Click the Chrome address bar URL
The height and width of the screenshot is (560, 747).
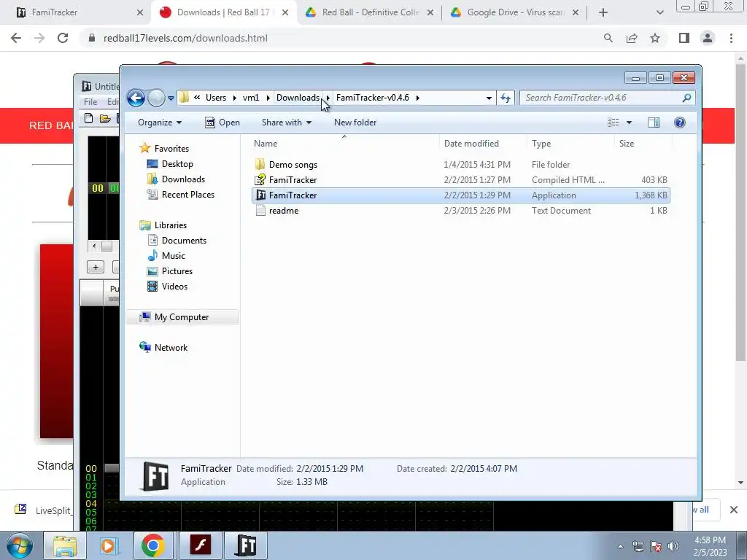click(185, 38)
